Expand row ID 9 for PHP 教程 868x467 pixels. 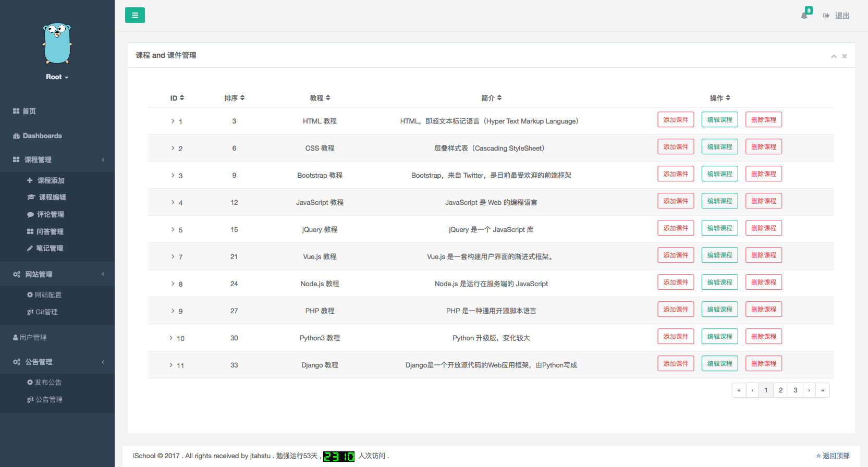(x=173, y=311)
